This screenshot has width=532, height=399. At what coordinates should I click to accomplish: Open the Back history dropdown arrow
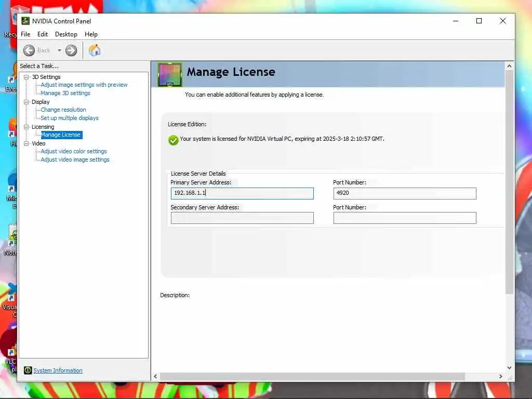tap(59, 50)
